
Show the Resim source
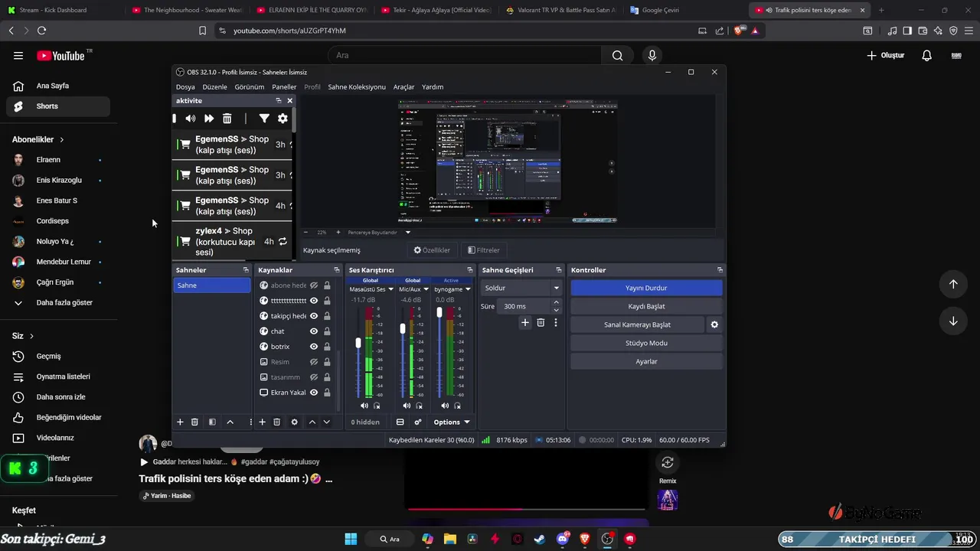click(314, 362)
